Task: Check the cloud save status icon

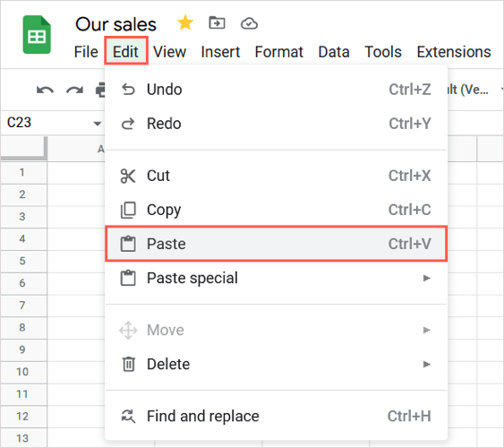Action: (249, 23)
